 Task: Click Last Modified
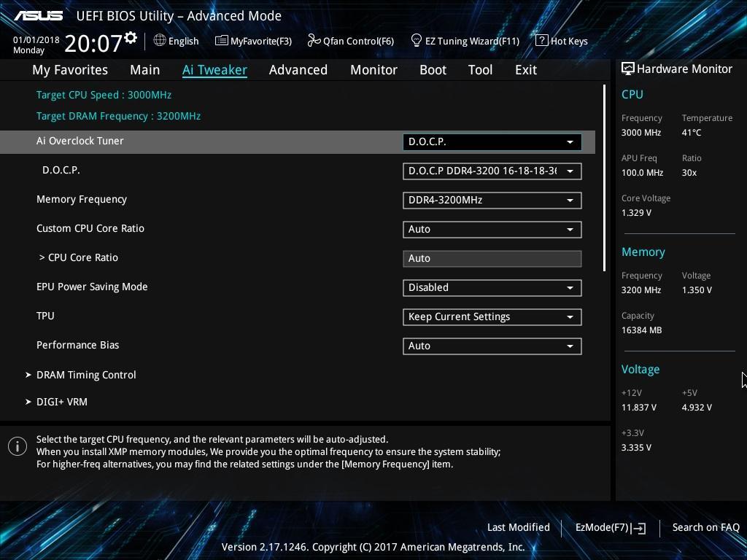coord(519,528)
